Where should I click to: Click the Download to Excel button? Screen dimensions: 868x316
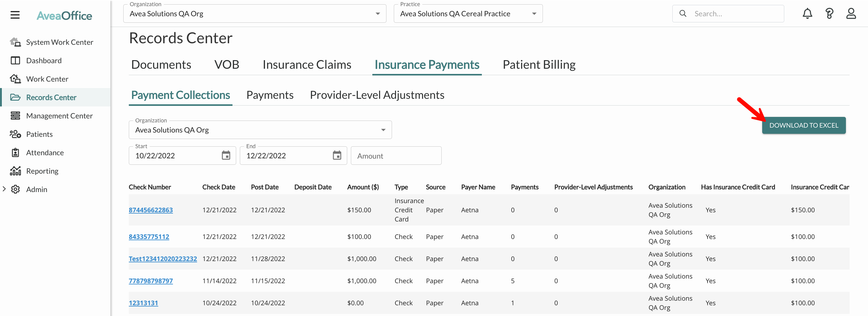(x=804, y=125)
